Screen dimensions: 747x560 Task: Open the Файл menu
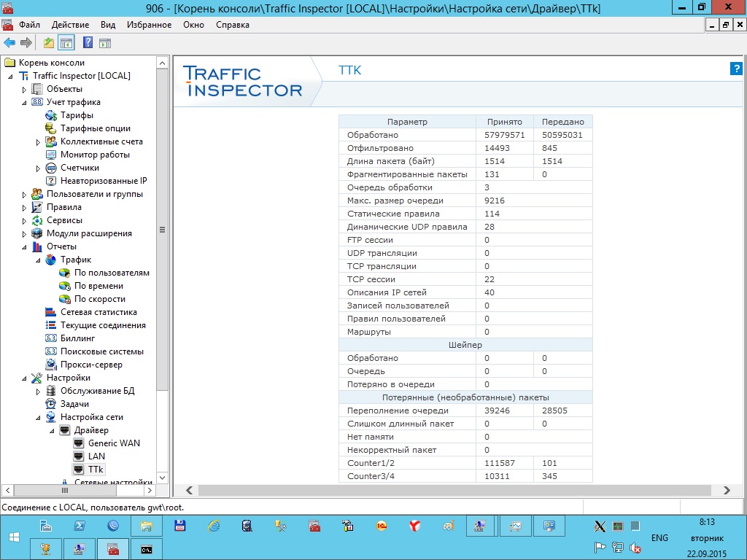(29, 25)
